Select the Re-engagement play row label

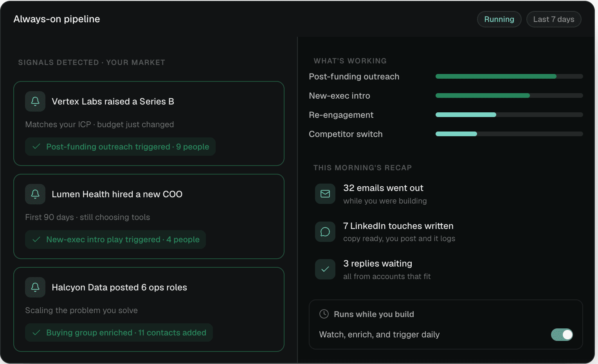pos(341,115)
